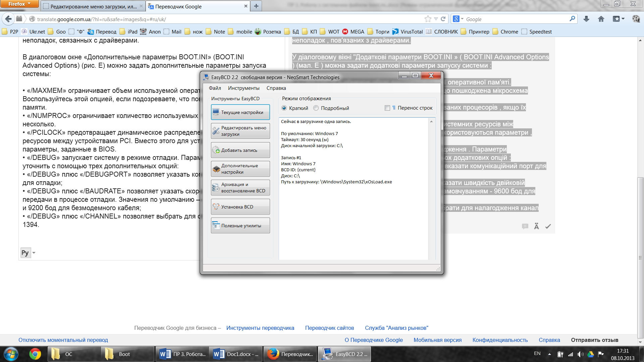Open Useful Utilities icon
The image size is (644, 362).
[x=216, y=226]
